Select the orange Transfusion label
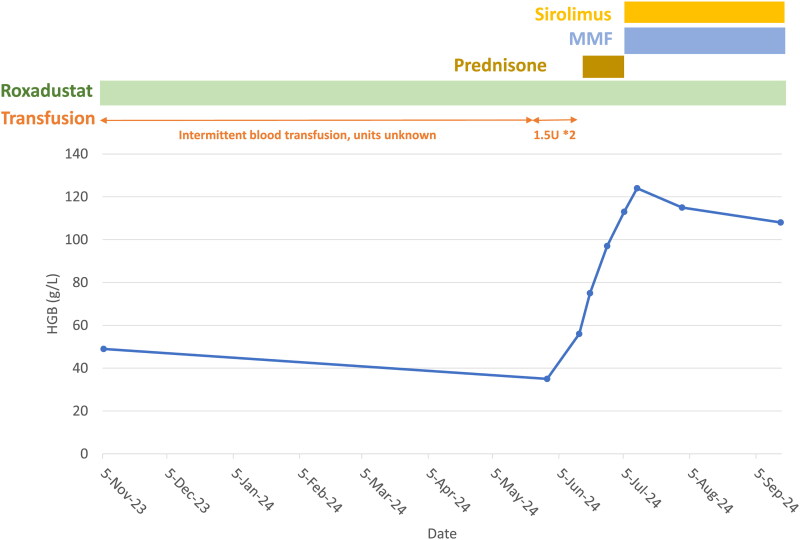The width and height of the screenshot is (800, 540). [47, 119]
